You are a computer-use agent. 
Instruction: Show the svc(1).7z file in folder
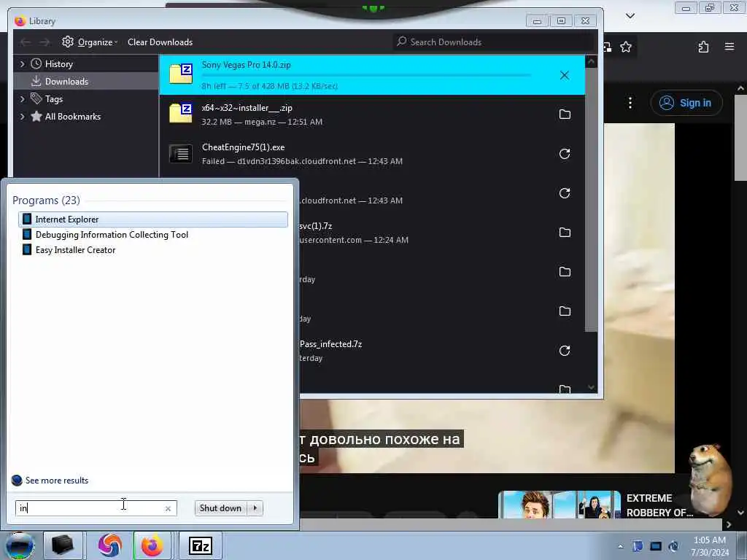pyautogui.click(x=565, y=233)
